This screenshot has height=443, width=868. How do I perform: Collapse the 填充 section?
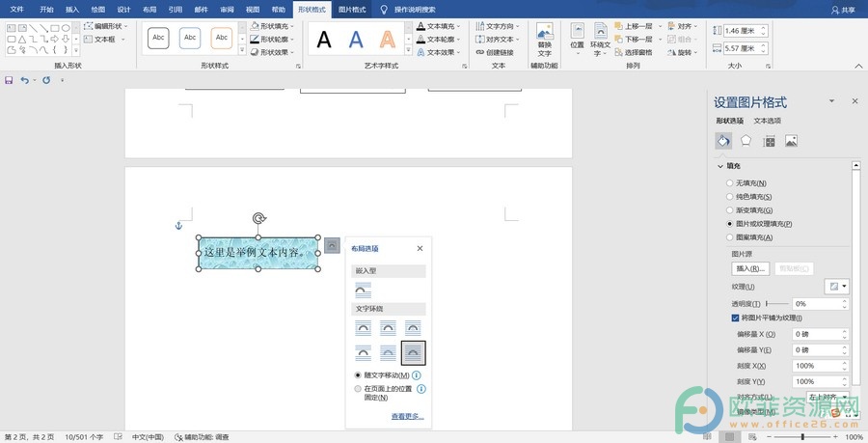point(720,166)
